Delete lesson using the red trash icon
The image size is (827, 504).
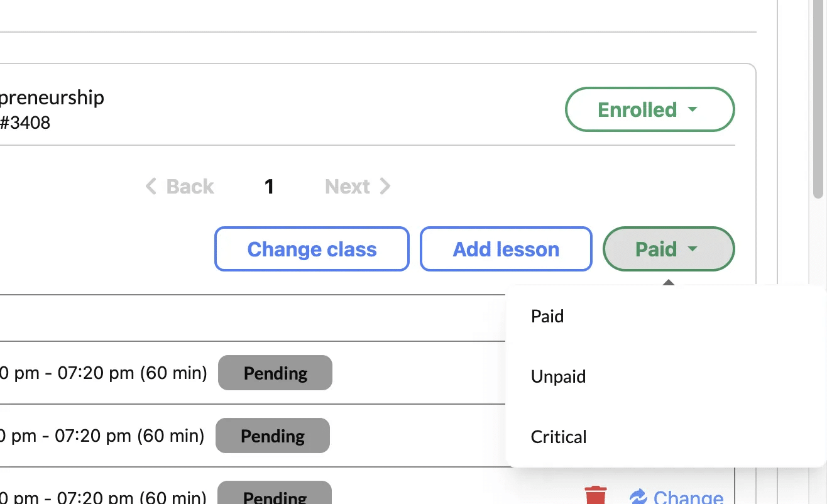coord(596,495)
